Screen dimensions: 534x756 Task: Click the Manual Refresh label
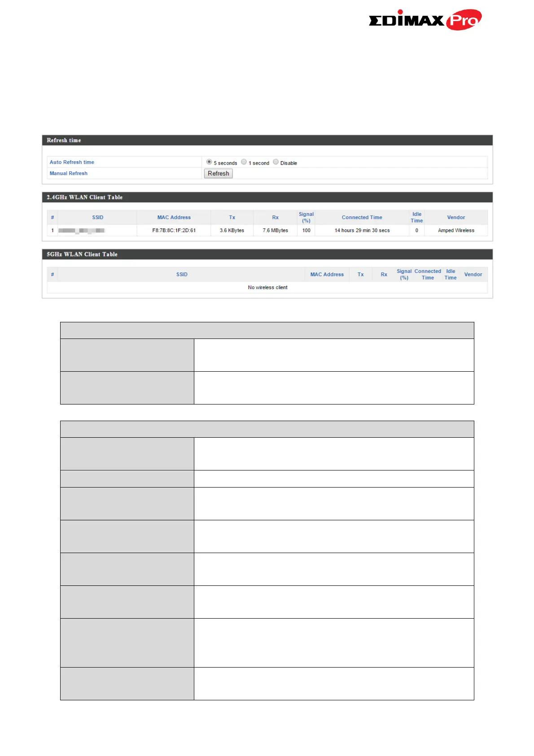[68, 173]
